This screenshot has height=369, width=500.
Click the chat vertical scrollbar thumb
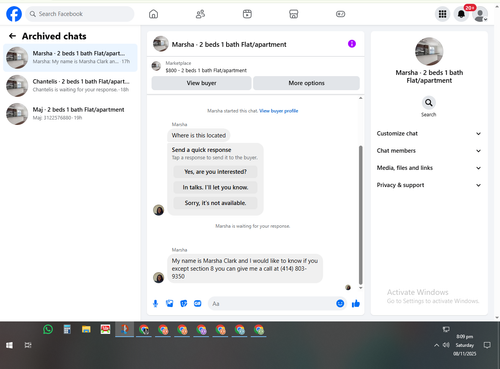(x=360, y=215)
